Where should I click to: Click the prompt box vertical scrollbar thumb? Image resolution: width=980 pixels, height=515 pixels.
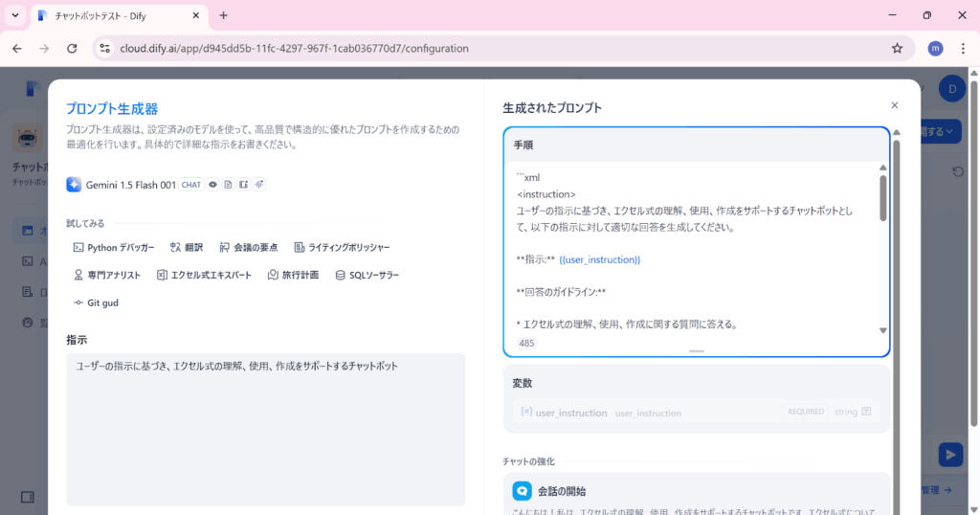point(883,198)
